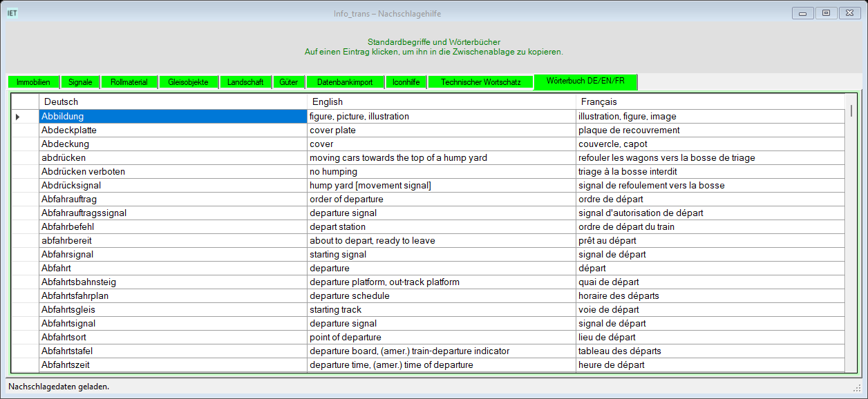The height and width of the screenshot is (399, 868).
Task: Click the French entry 'prêt au départ'
Action: coord(710,241)
